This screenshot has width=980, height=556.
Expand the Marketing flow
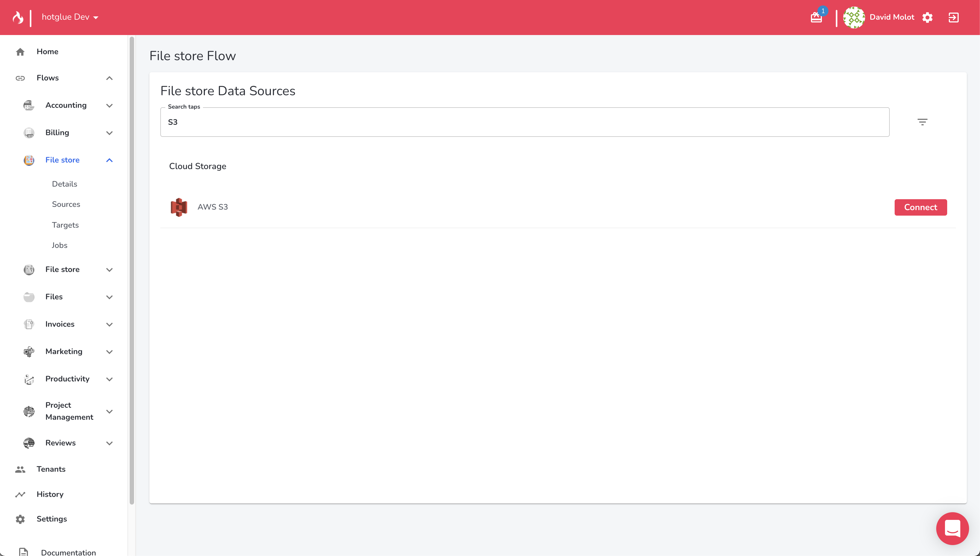point(109,352)
